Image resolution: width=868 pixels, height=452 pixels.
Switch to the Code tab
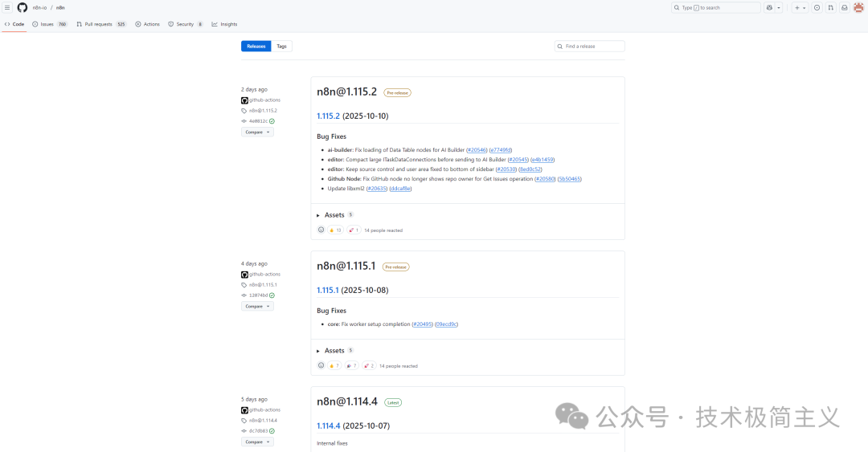(14, 24)
